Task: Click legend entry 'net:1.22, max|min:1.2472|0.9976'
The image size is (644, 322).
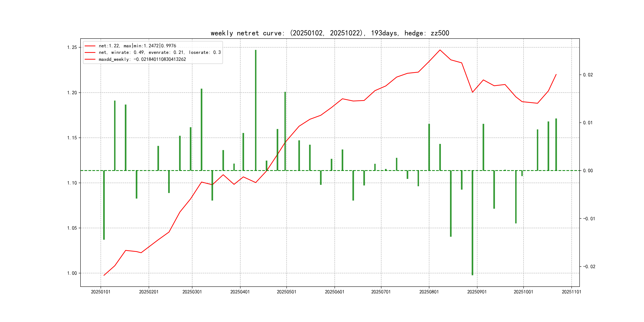Action: click(137, 46)
